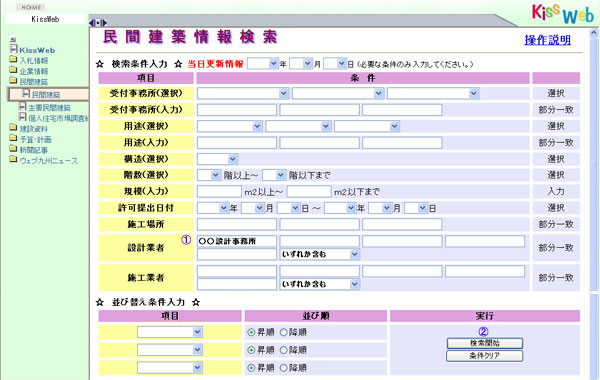
Task: Open the third sort 項目 dropdown
Action: tap(170, 368)
